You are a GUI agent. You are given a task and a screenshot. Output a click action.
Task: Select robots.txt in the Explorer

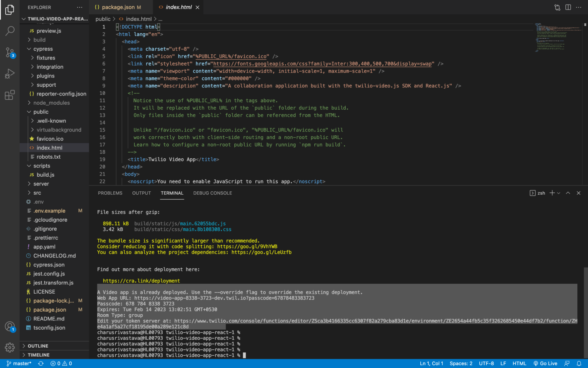(x=49, y=156)
